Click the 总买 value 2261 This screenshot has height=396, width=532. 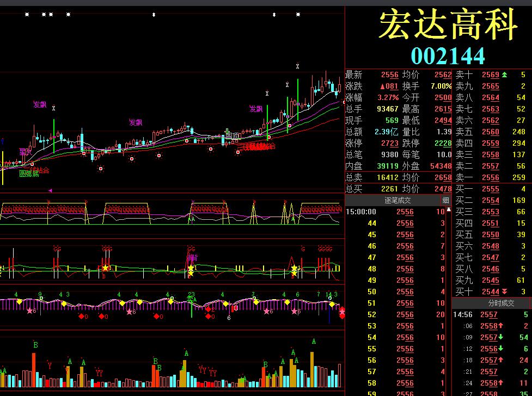click(x=389, y=189)
